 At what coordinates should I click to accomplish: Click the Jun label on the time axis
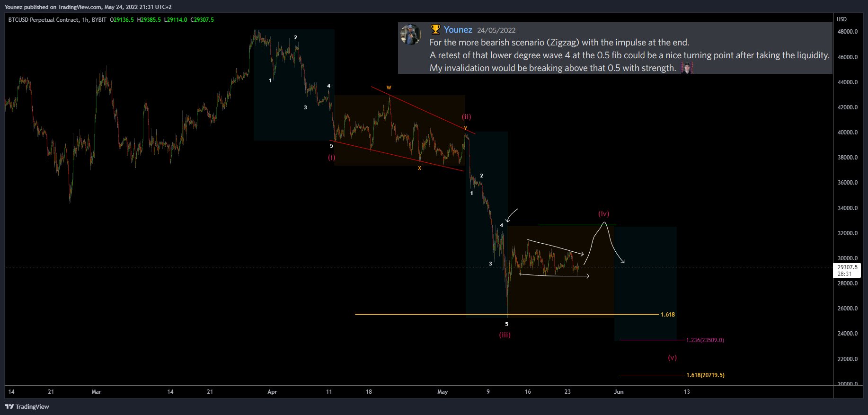pyautogui.click(x=619, y=392)
